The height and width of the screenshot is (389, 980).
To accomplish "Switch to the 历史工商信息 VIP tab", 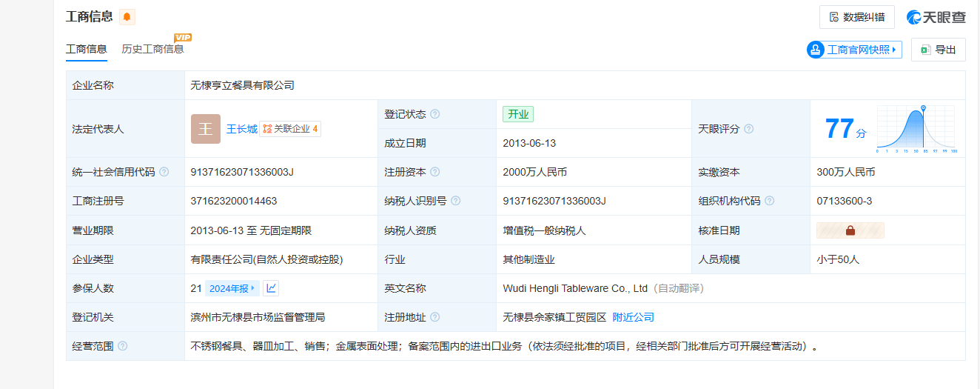I will [152, 49].
